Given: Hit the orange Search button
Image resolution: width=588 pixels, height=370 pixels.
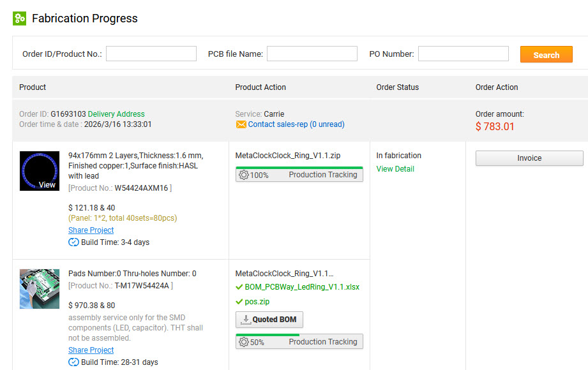Looking at the screenshot, I should point(547,54).
